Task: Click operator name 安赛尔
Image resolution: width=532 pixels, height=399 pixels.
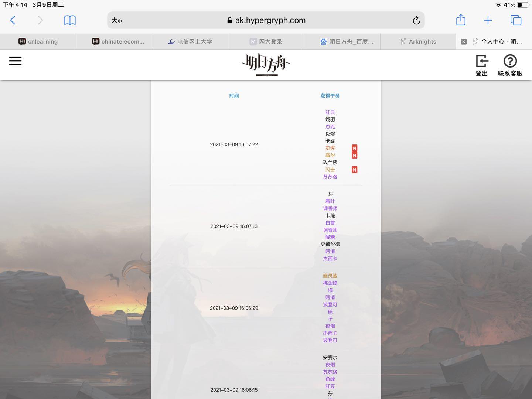Action: click(330, 358)
